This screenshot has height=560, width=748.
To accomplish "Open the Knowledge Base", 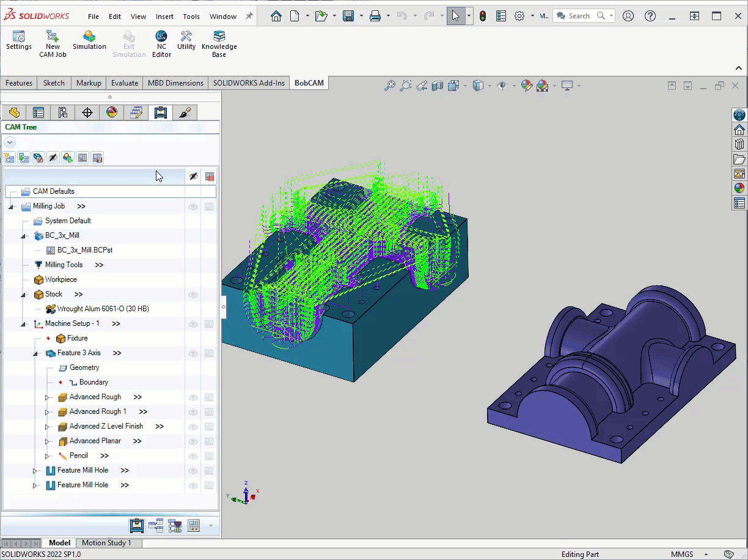I will click(x=219, y=44).
